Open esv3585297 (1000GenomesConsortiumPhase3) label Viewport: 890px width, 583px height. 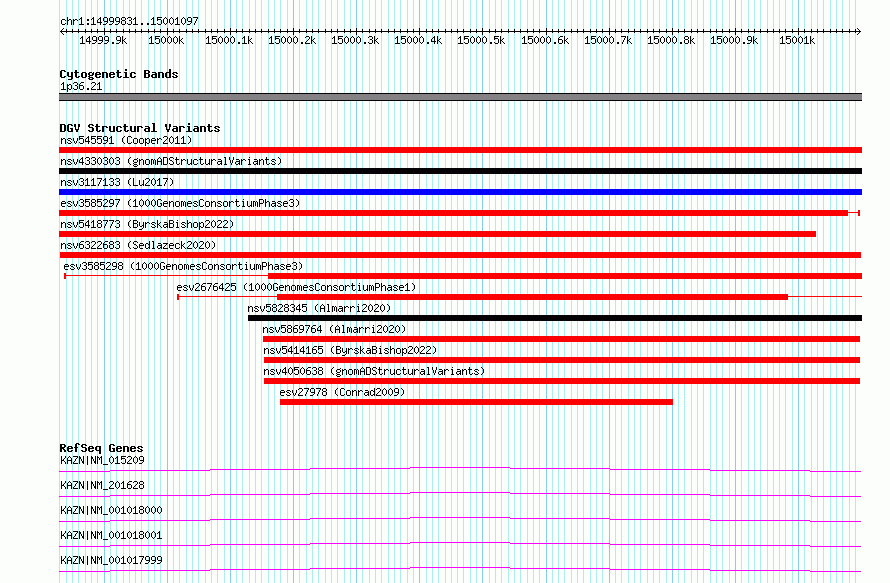pos(180,203)
